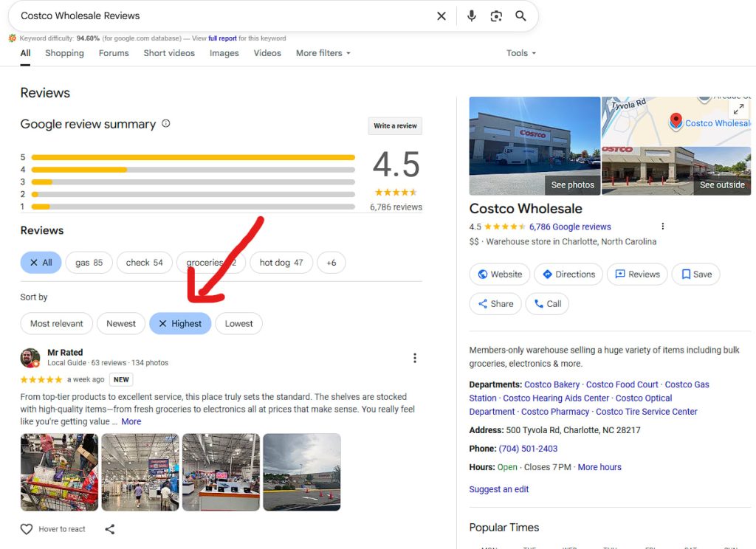
Task: Sort reviews by Lowest
Action: point(238,323)
